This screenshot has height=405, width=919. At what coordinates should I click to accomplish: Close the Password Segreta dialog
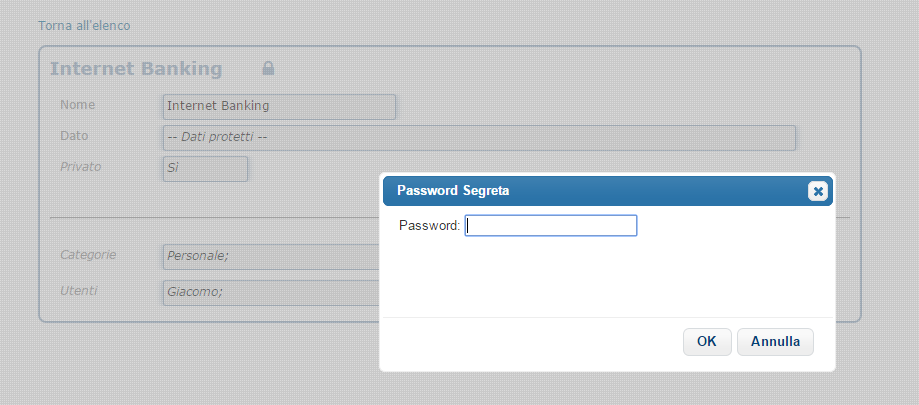click(x=817, y=191)
